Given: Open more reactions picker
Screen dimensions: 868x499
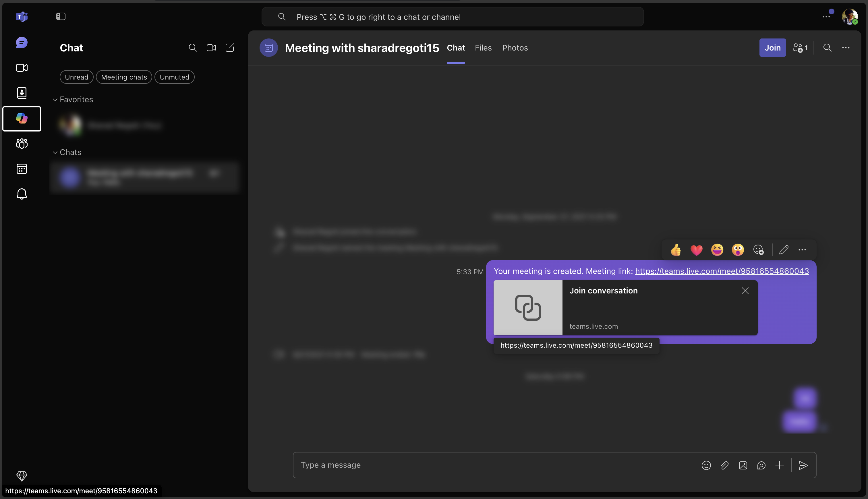Looking at the screenshot, I should tap(758, 250).
